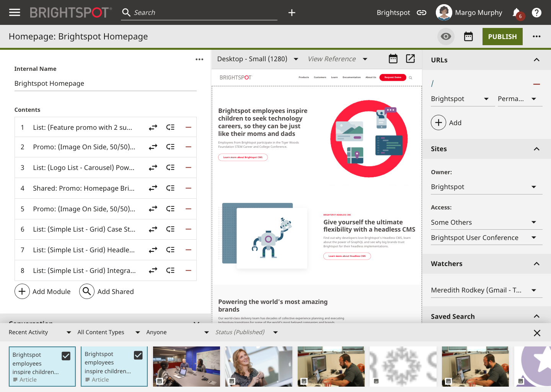Remove row 8 Simple List Integrations
This screenshot has height=392, width=551.
click(188, 271)
